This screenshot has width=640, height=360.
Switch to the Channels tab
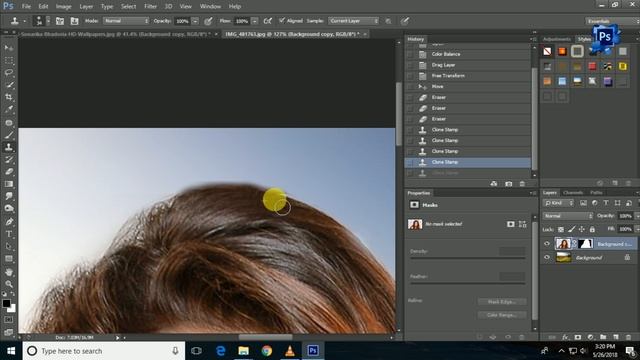tap(573, 192)
